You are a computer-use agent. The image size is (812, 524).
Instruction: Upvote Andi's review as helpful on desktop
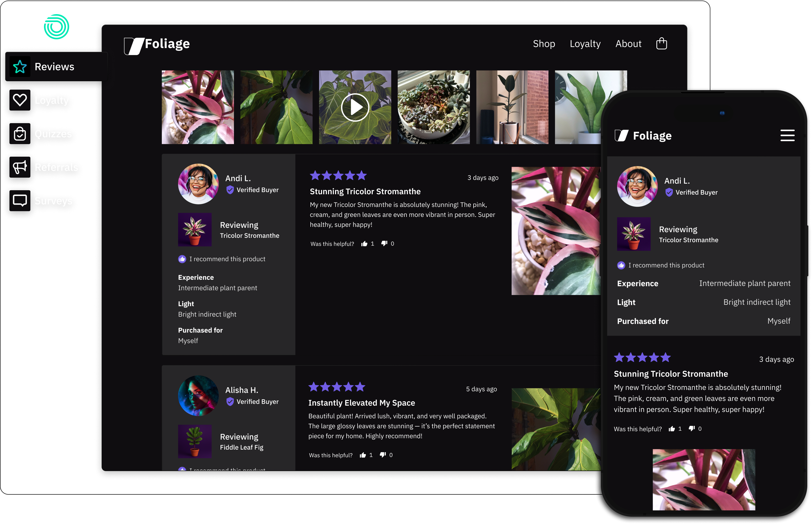pos(364,244)
